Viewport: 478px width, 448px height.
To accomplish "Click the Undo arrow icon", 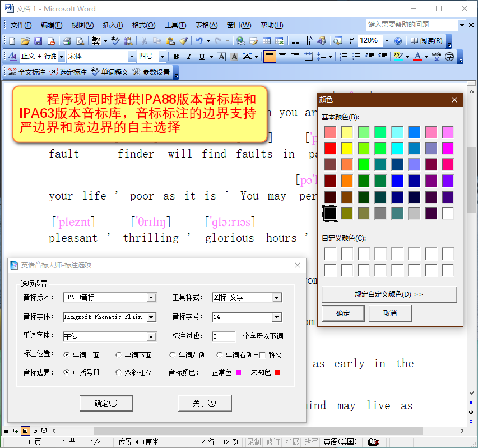I will coord(199,41).
